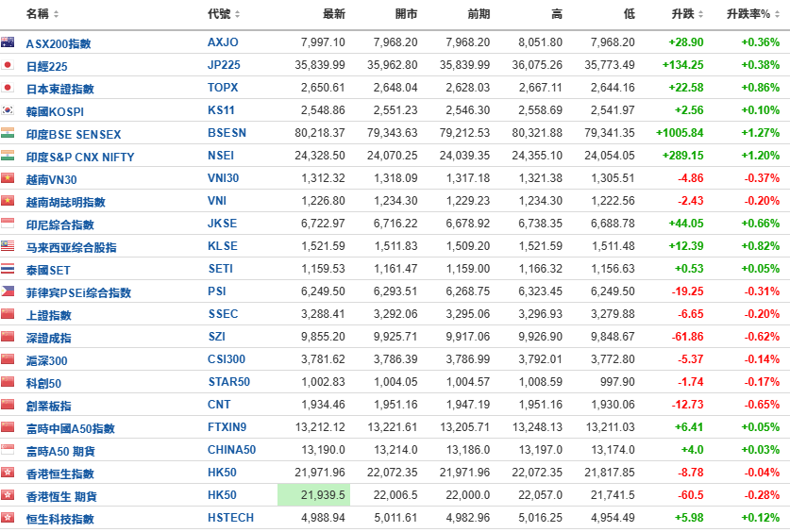Click the highlighted 21,939.5 latest price cell
Viewport: 790px width, 532px height.
click(313, 495)
